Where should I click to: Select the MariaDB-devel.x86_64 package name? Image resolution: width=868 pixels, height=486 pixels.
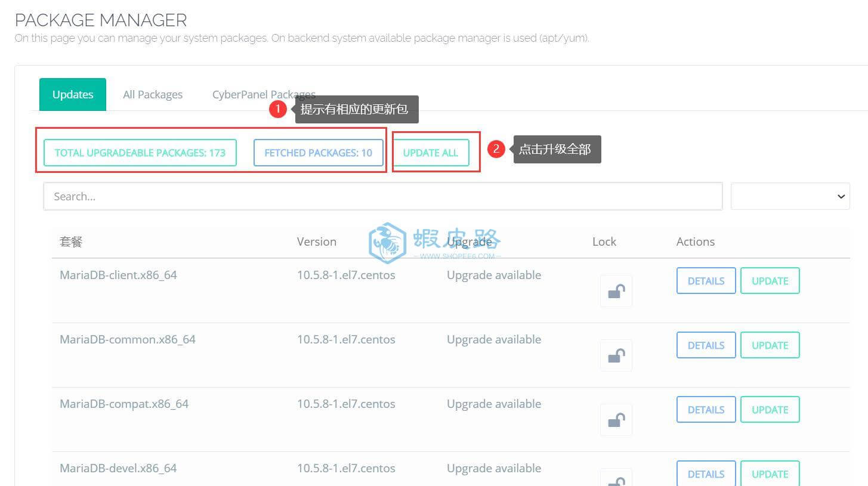pyautogui.click(x=118, y=468)
